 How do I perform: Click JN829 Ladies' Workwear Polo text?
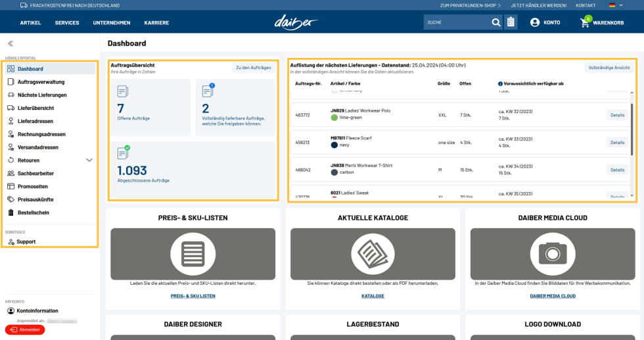point(361,110)
